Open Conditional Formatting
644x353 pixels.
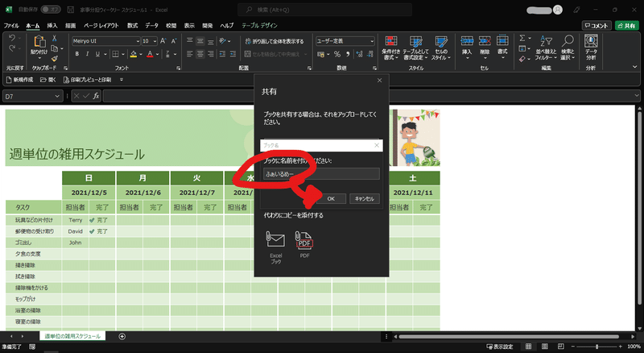(390, 48)
